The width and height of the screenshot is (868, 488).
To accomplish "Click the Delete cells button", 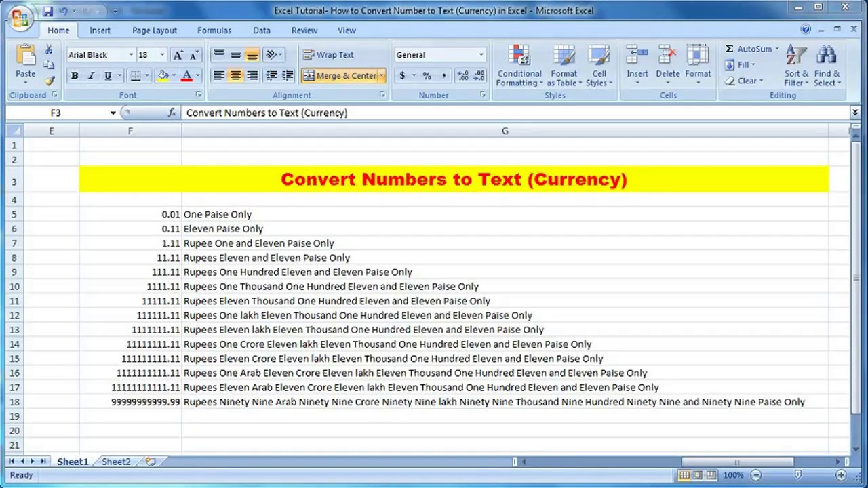I will pos(667,66).
